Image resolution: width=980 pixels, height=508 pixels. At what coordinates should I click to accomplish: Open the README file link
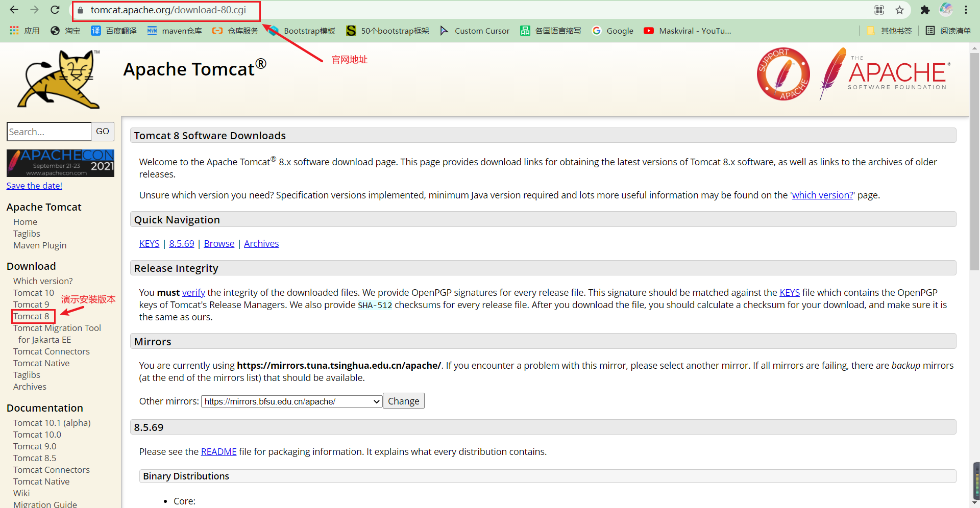point(218,452)
